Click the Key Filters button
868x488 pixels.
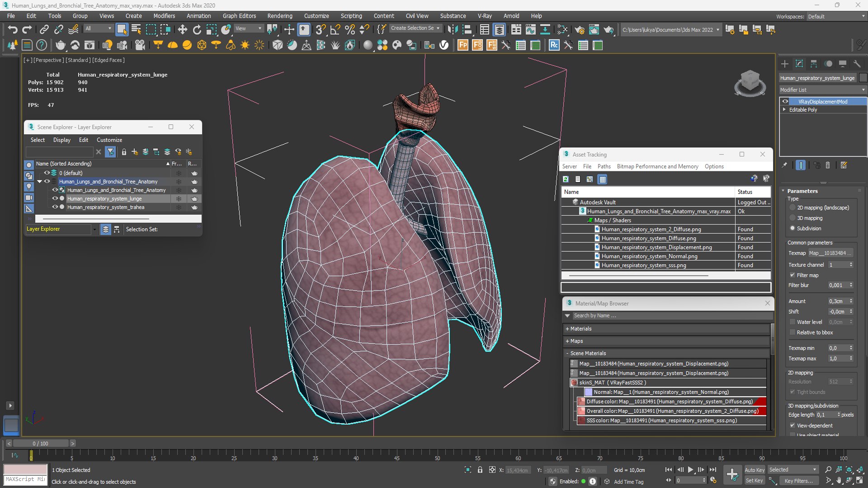pos(798,481)
